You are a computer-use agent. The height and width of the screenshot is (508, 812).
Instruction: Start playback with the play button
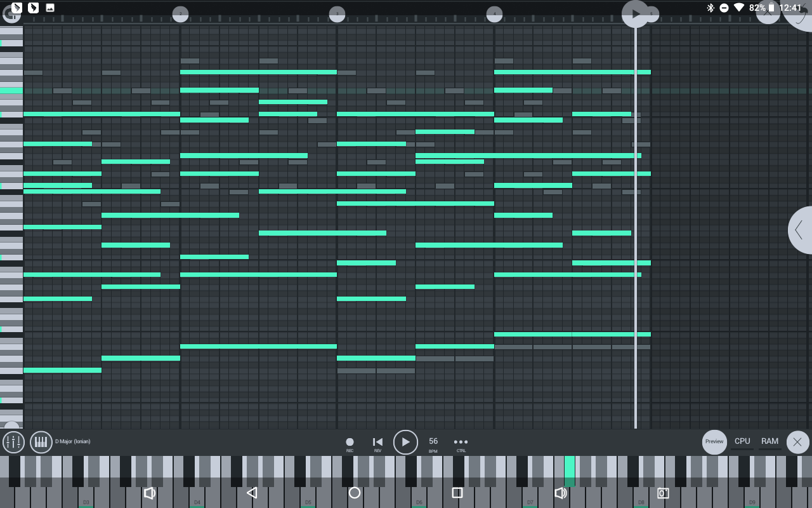(405, 442)
